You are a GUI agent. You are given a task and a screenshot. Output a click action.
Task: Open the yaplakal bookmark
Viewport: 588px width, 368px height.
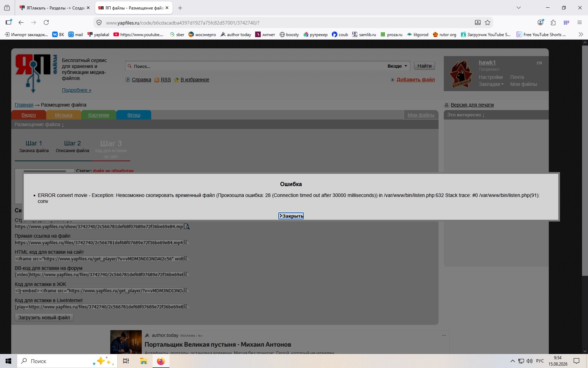click(x=98, y=34)
